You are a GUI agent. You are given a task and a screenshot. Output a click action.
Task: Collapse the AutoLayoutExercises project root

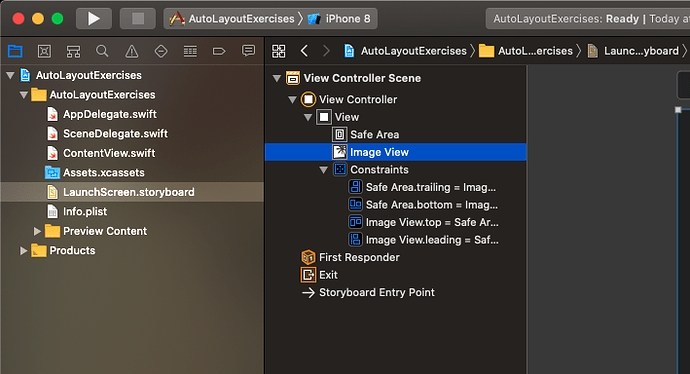point(10,75)
